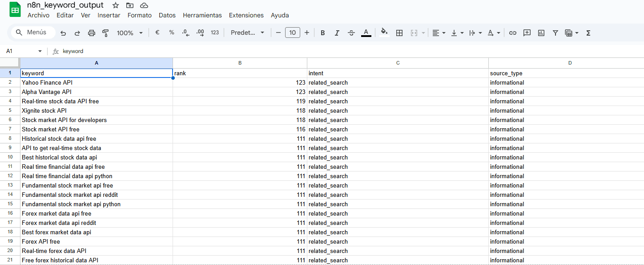Click the print icon
This screenshot has width=644, height=265.
pyautogui.click(x=92, y=33)
